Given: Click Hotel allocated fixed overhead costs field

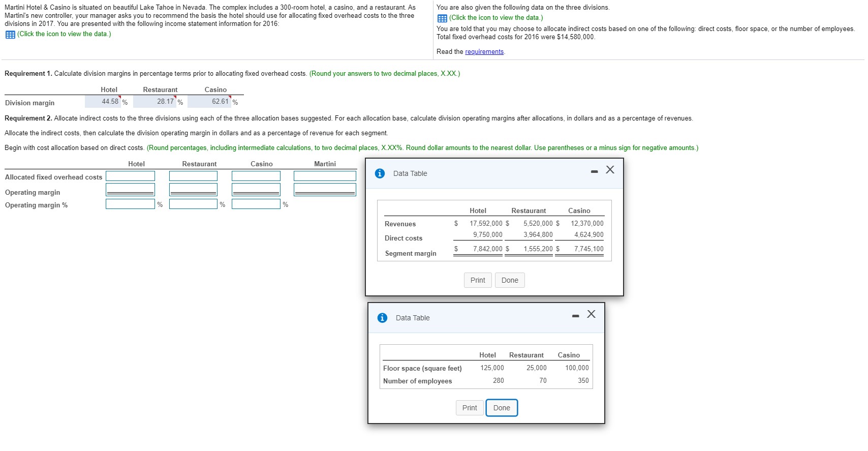Looking at the screenshot, I should tap(130, 176).
